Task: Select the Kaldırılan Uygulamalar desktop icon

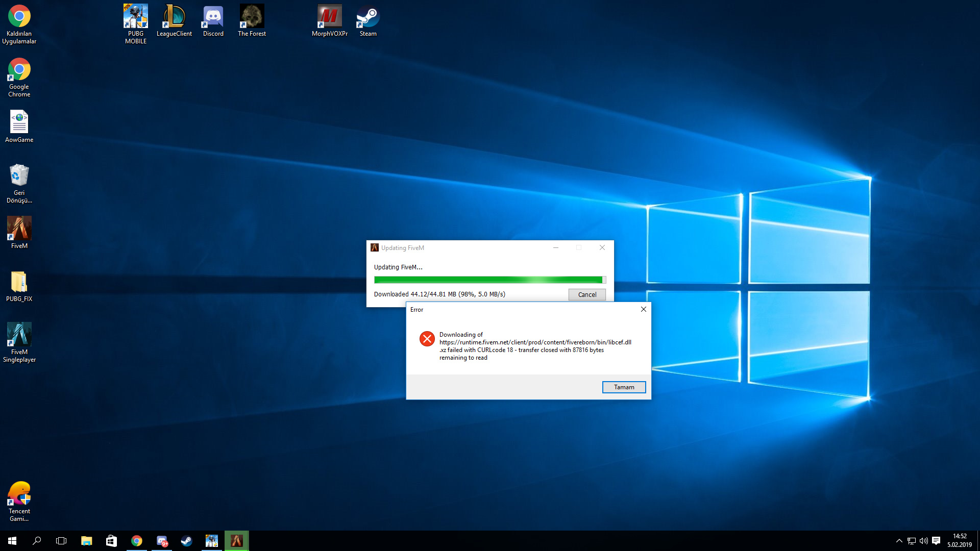Action: (19, 24)
